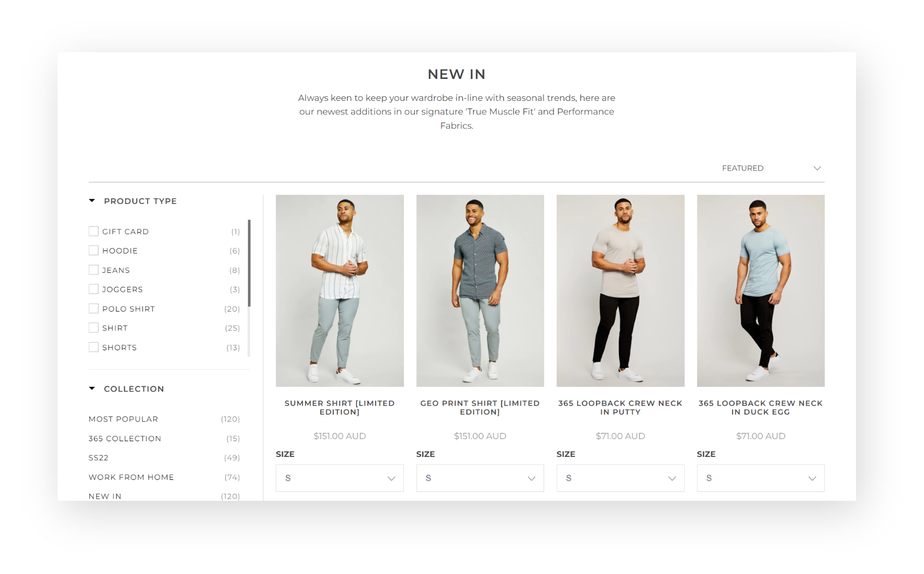Open the Most Popular collection
The width and height of the screenshot is (924, 574).
[x=123, y=419]
